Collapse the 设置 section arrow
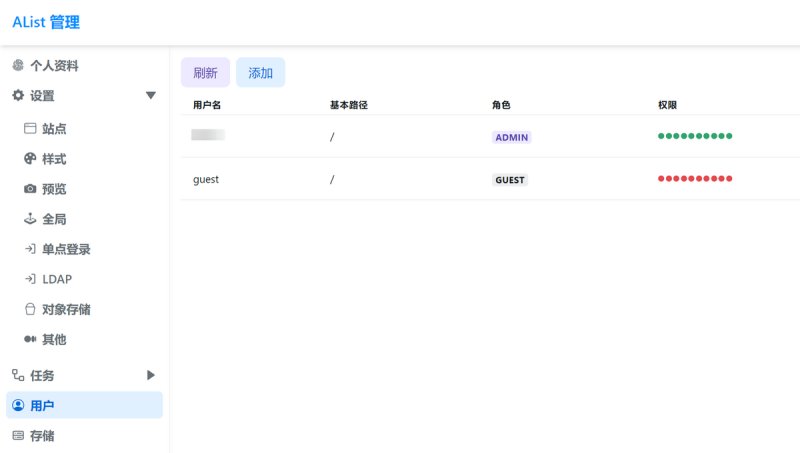Viewport: 800px width, 453px height. point(151,95)
